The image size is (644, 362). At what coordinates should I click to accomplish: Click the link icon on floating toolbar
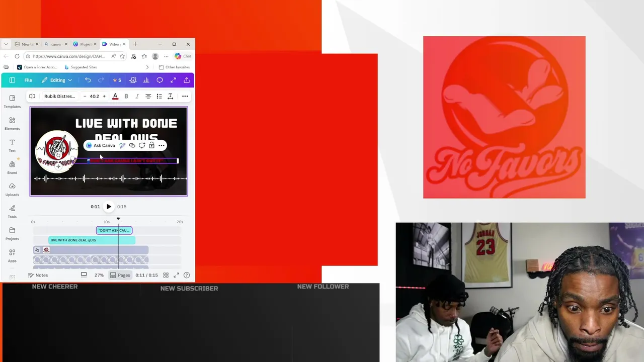[x=132, y=145]
